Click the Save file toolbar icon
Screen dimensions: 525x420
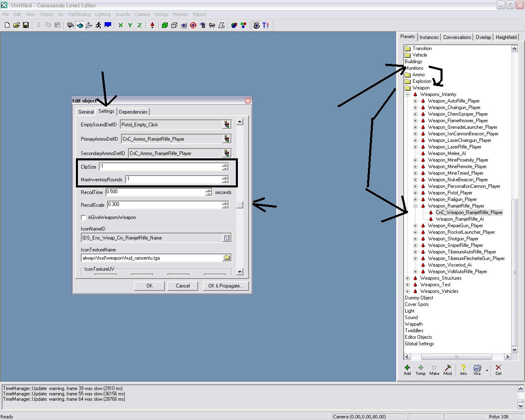26,25
